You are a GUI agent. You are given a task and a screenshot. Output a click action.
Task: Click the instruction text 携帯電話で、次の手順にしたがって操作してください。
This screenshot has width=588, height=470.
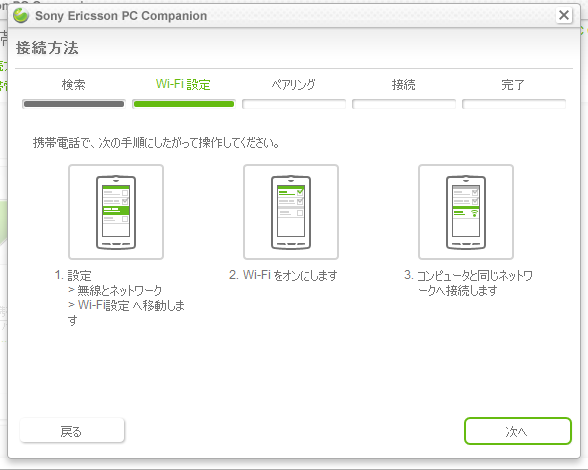point(156,143)
